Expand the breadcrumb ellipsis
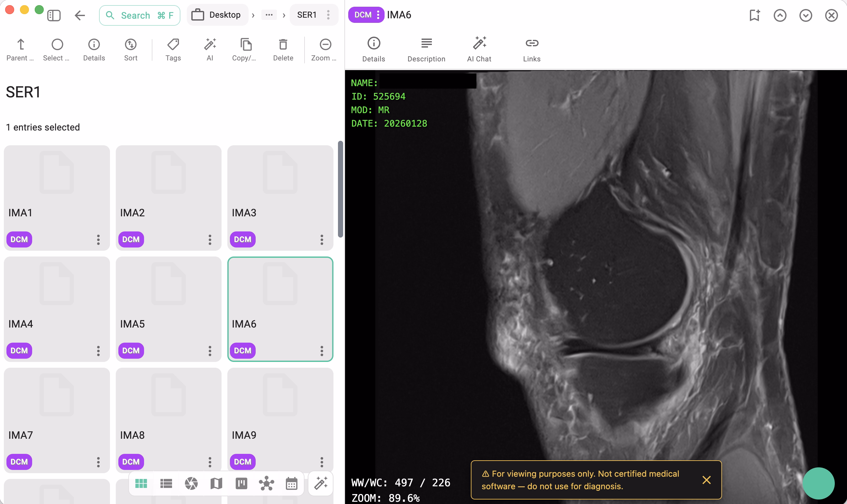 (269, 15)
